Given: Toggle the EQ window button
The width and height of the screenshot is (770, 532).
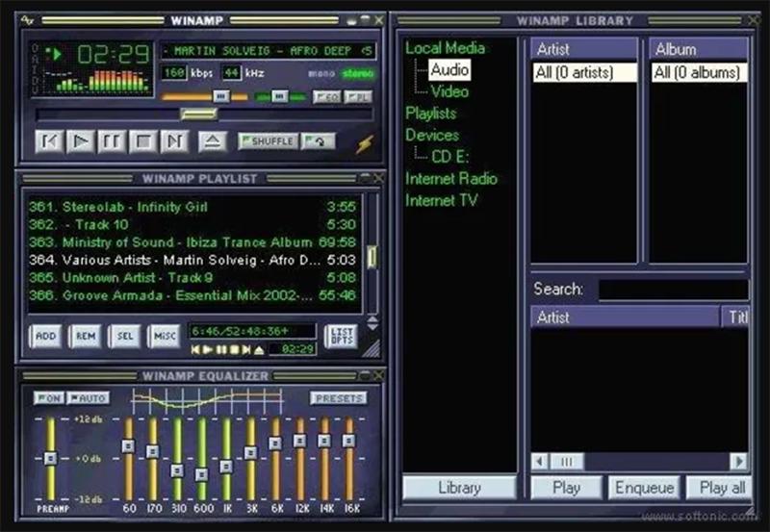Looking at the screenshot, I should click(x=326, y=97).
